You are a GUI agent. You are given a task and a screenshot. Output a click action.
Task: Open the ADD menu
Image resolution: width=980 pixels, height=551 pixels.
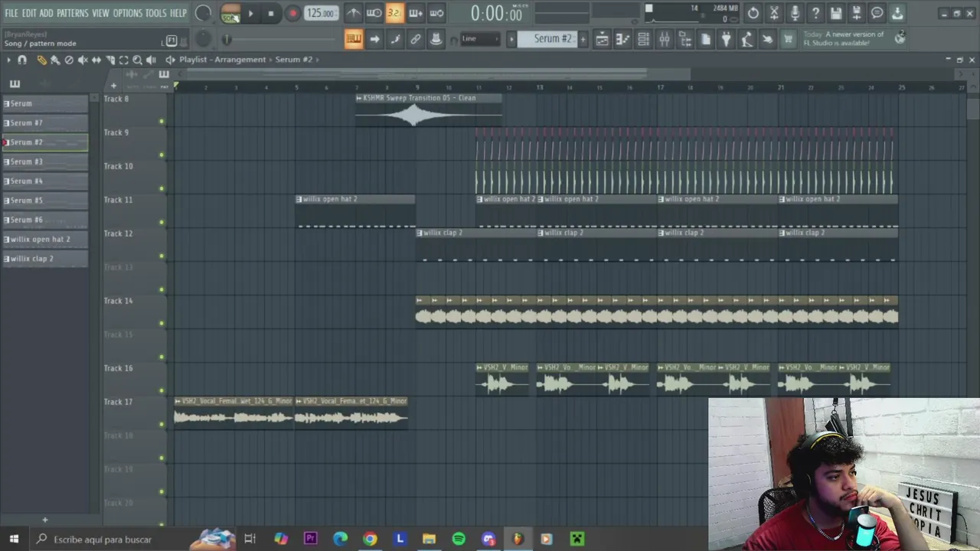coord(47,13)
